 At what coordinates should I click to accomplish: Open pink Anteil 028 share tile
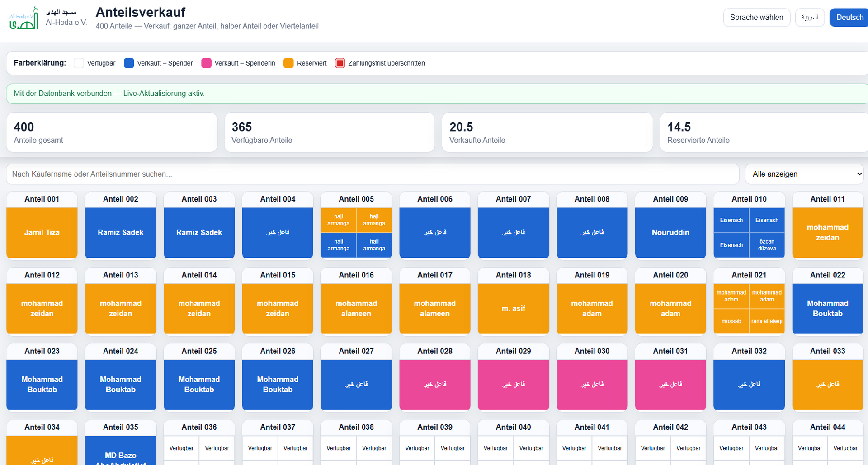(435, 385)
